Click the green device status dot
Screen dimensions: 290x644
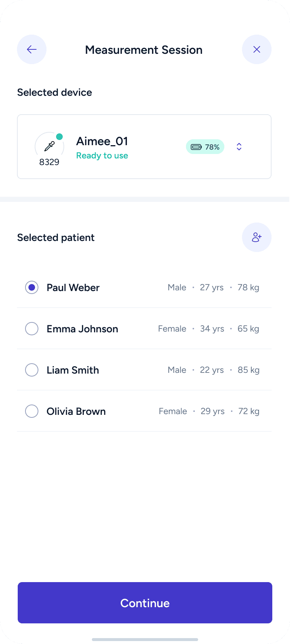click(x=59, y=137)
